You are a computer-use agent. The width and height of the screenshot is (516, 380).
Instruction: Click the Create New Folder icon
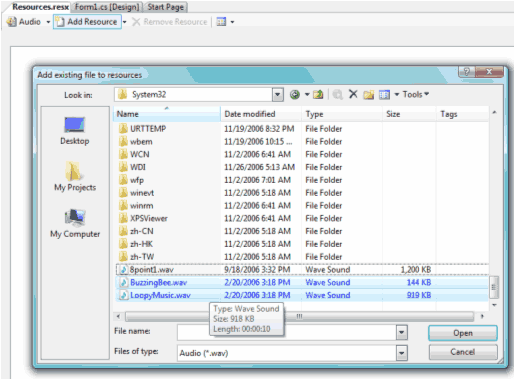point(369,95)
